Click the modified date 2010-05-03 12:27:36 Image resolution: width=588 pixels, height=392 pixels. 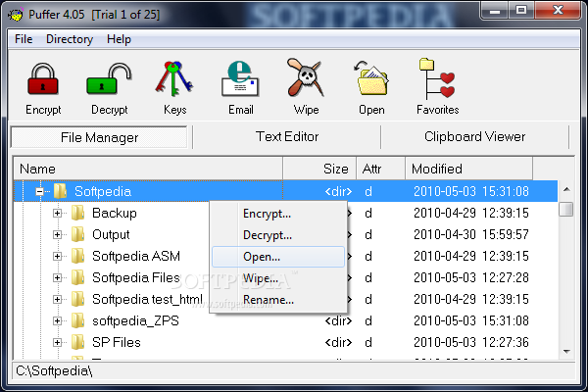[471, 342]
